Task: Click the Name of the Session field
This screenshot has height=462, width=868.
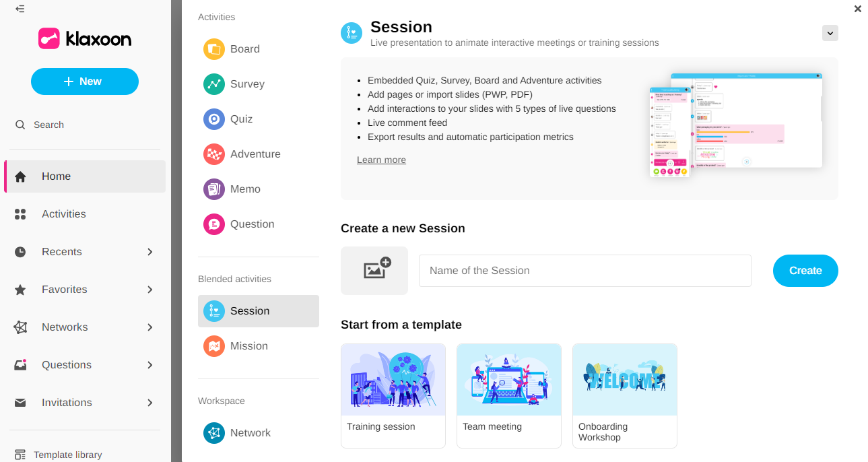Action: point(585,271)
